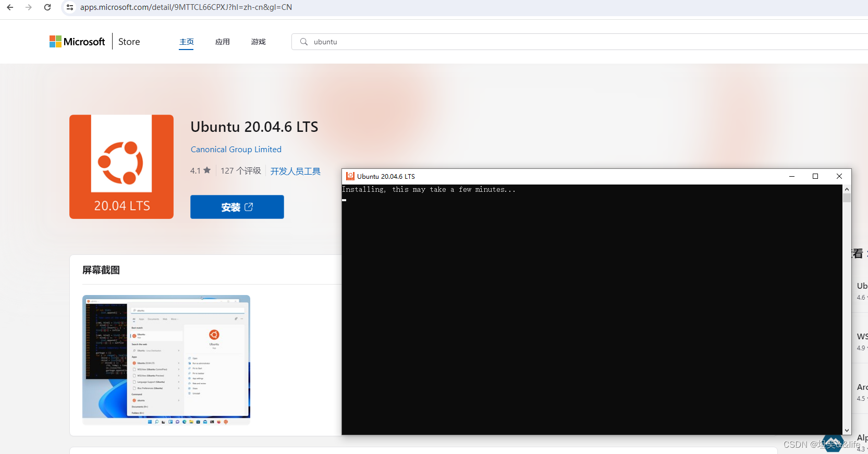Image resolution: width=868 pixels, height=454 pixels.
Task: Open Canonical Group Limited publisher link
Action: [x=236, y=150]
